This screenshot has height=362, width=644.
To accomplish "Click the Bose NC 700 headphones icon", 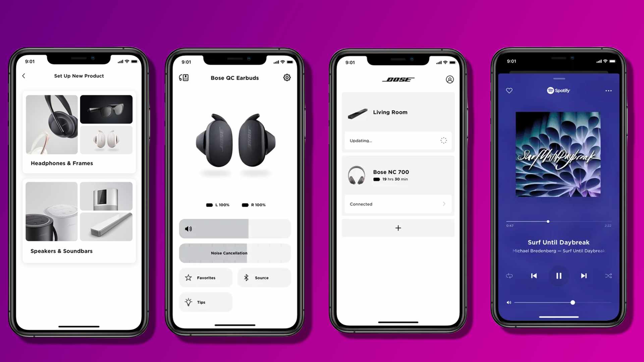I will point(357,175).
